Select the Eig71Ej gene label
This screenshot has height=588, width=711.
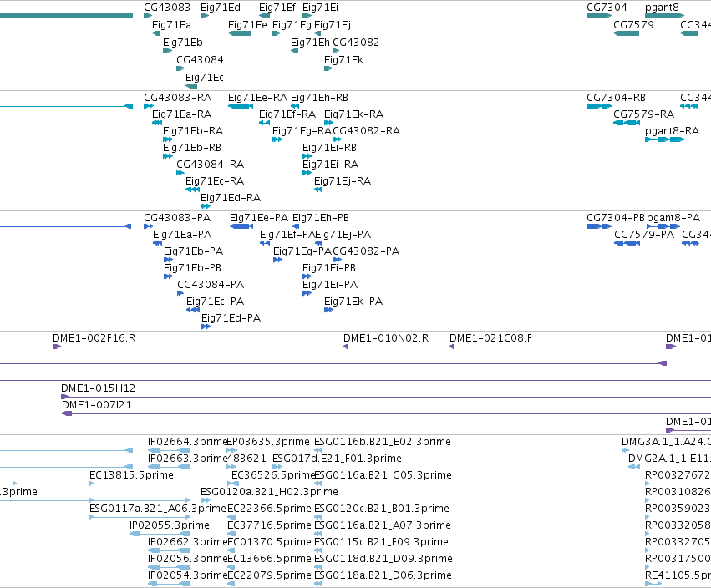(333, 25)
